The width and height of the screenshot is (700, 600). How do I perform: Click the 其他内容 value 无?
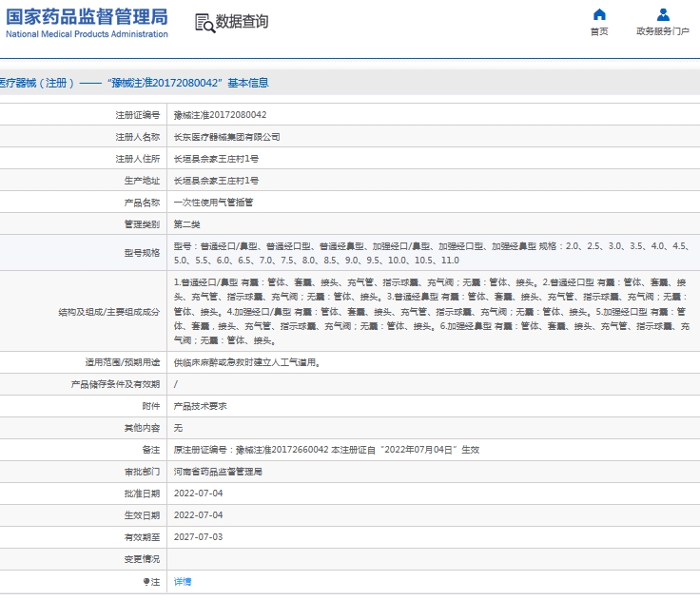coord(178,428)
